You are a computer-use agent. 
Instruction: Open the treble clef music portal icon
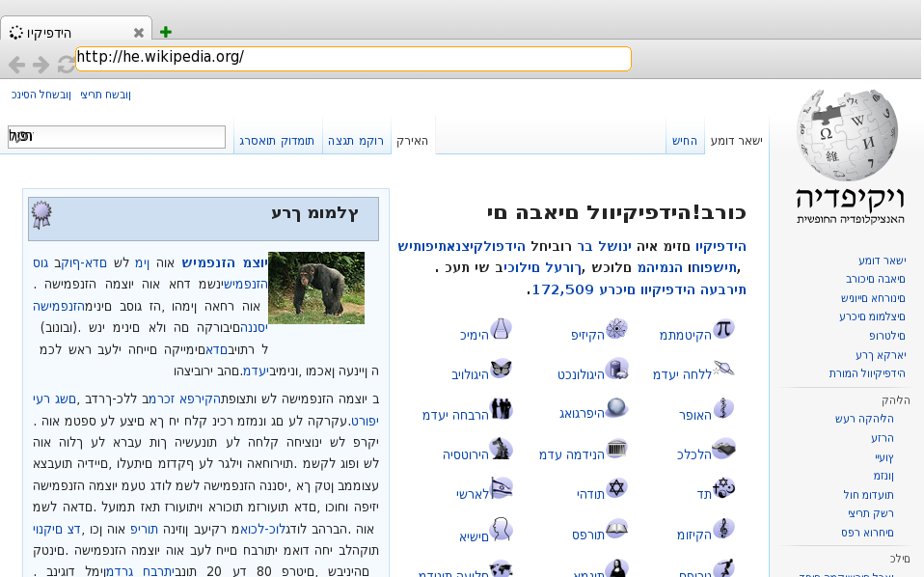pos(723,529)
